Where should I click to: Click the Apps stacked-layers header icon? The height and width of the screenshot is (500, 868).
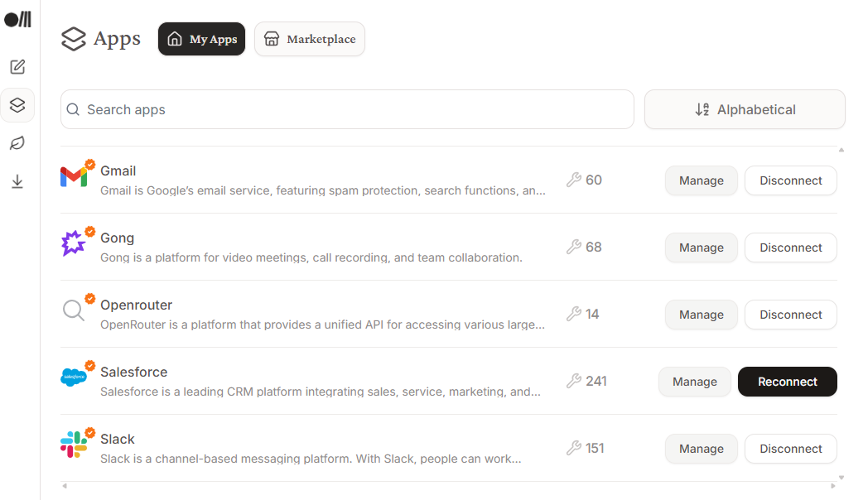click(x=74, y=39)
